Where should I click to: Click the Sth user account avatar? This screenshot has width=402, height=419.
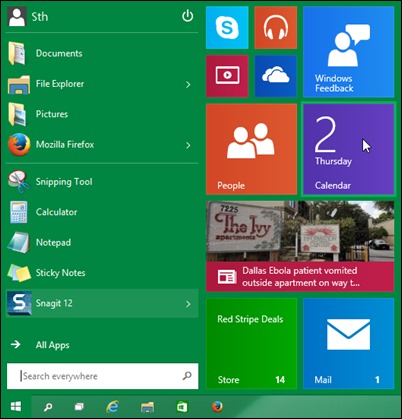point(17,17)
